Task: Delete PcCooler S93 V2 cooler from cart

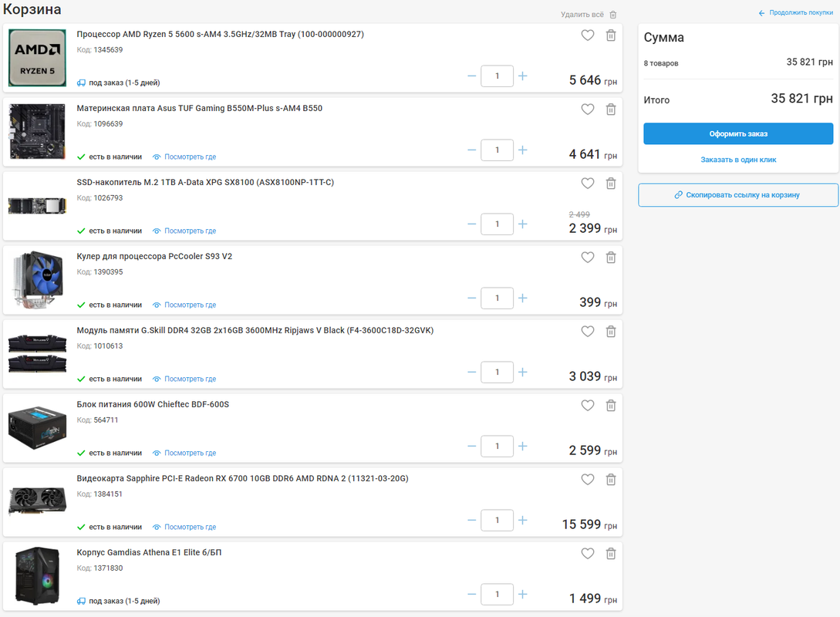Action: tap(611, 257)
